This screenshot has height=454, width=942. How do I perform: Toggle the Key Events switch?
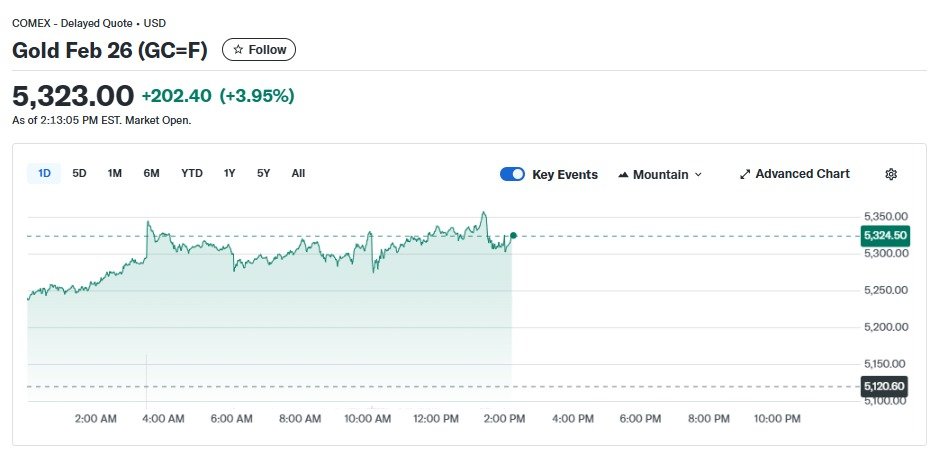pos(512,174)
